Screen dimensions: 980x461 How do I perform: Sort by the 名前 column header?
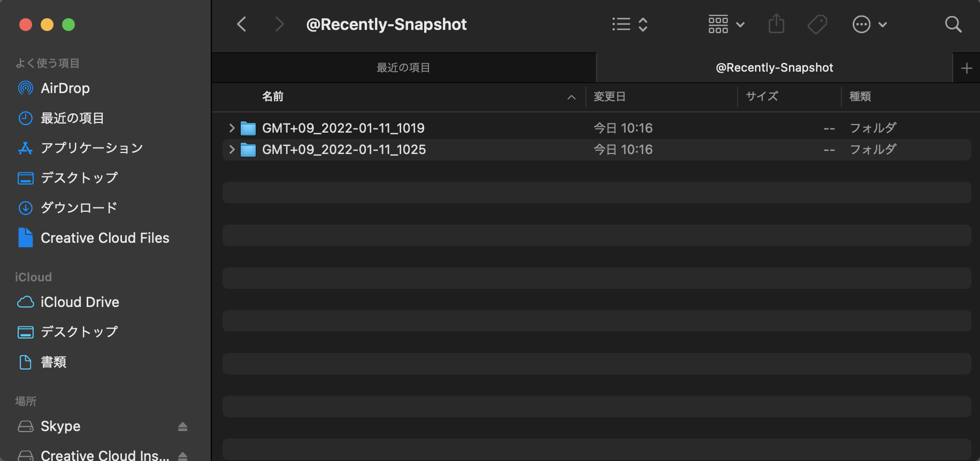(273, 97)
